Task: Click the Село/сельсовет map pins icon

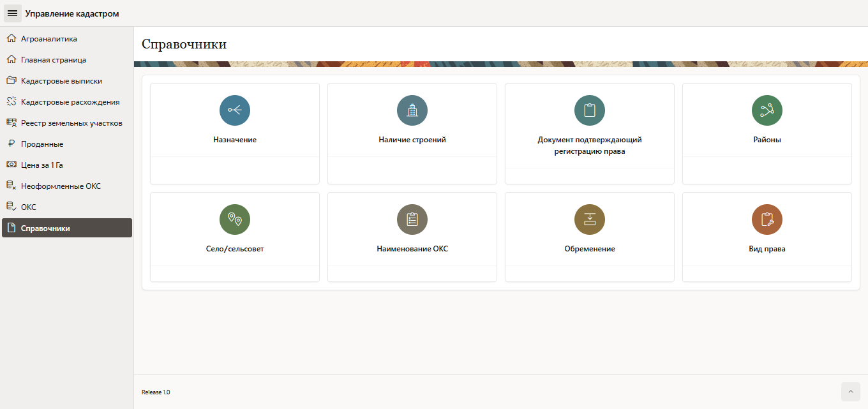Action: [235, 219]
